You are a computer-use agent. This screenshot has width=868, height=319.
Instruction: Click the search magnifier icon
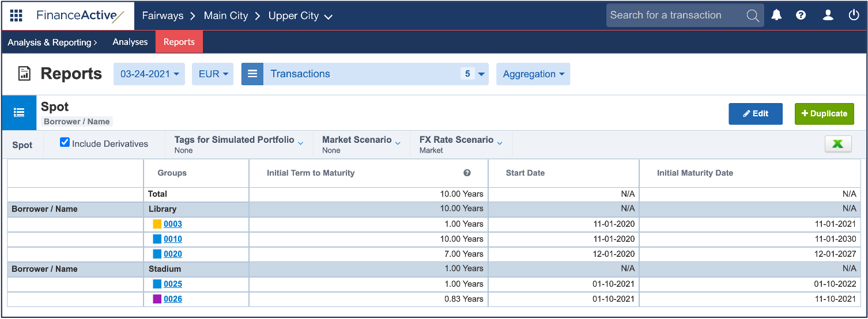point(753,16)
